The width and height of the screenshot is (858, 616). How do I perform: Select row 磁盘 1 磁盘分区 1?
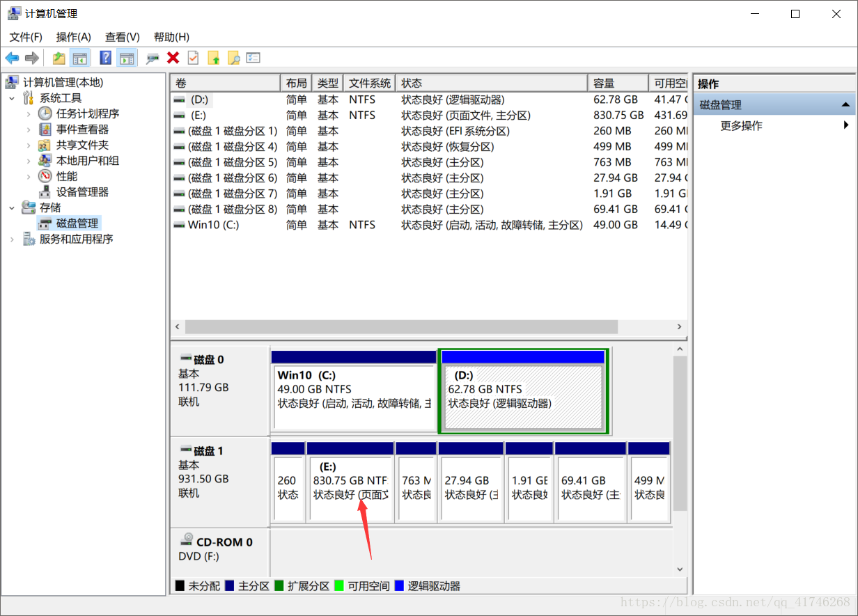tap(429, 131)
